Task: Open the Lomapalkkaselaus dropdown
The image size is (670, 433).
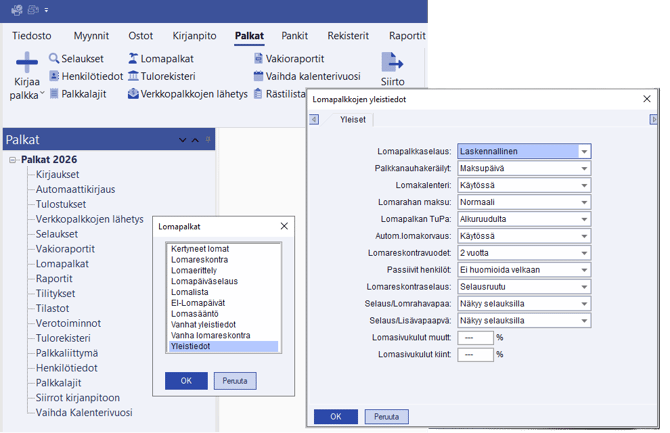Action: tap(584, 152)
